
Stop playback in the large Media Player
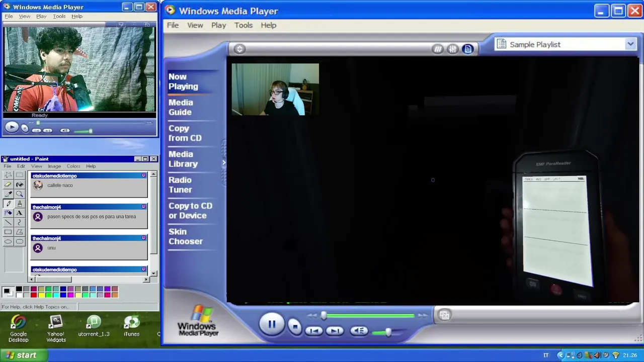[295, 327]
